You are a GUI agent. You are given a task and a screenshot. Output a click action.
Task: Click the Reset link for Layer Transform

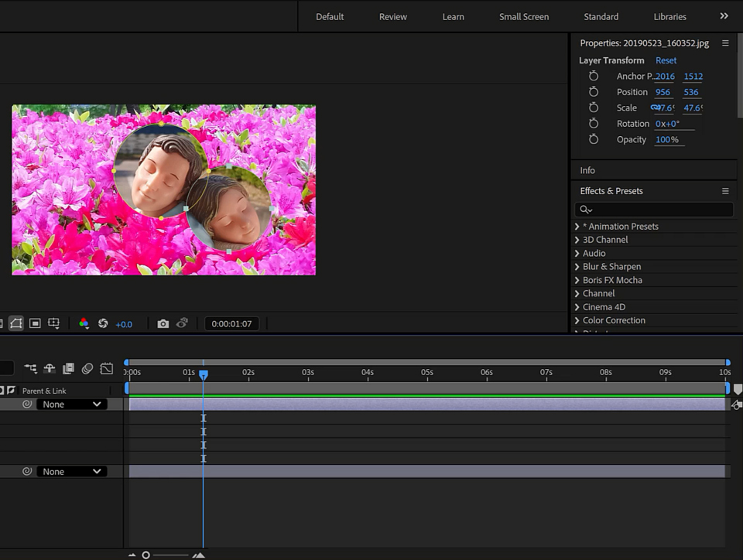(x=666, y=60)
